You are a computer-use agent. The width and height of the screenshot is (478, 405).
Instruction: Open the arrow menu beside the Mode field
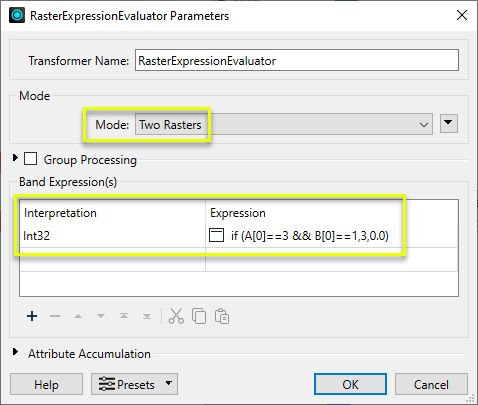coord(449,123)
